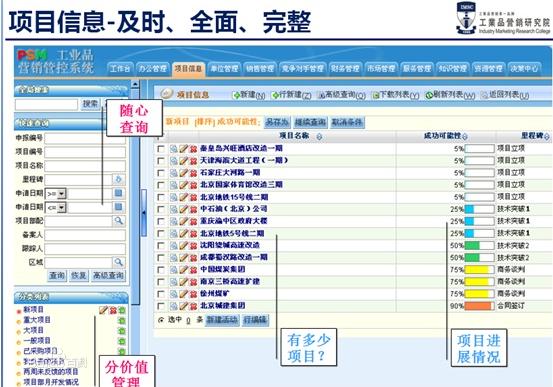553x387 pixels.
Task: Click 下载列表(Y) in the toolbar
Action: 396,95
